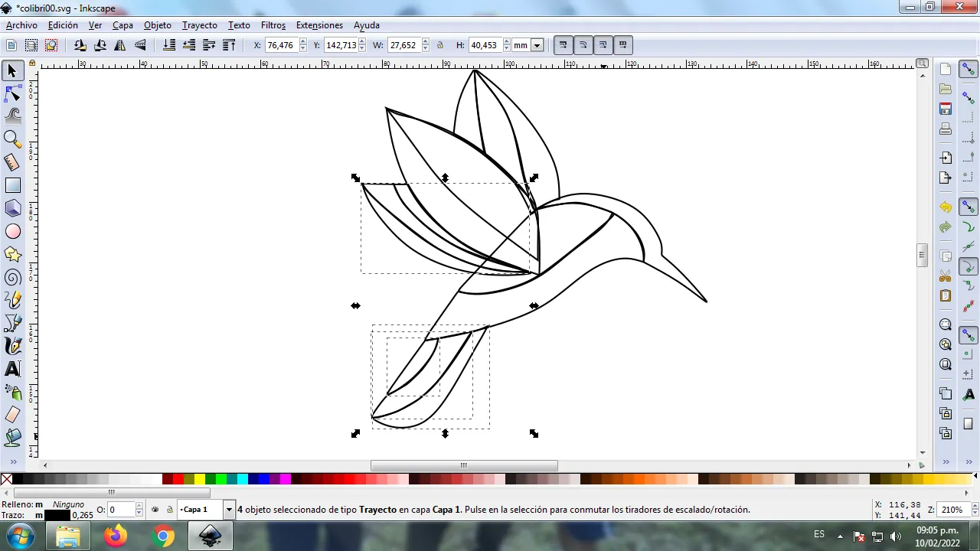Toggle moving patterns with object
Image resolution: width=980 pixels, height=551 pixels.
tap(622, 45)
